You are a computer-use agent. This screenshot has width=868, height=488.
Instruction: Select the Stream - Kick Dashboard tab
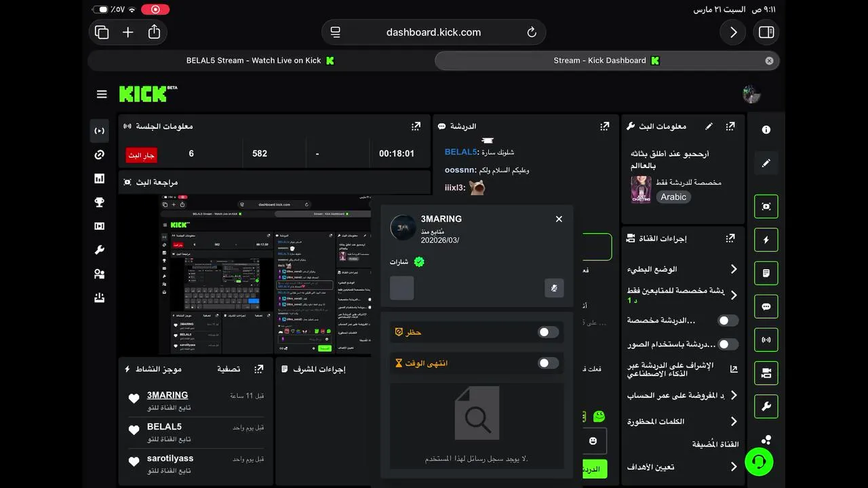click(x=606, y=60)
